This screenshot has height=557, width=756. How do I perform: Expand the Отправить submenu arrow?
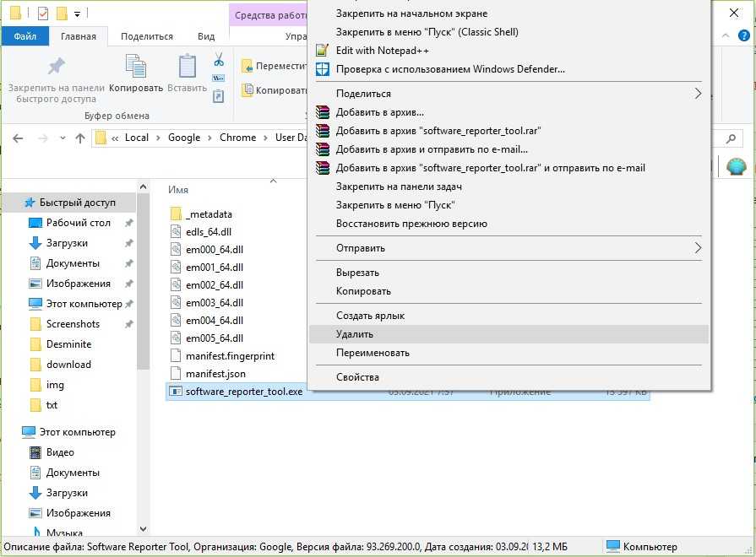(x=698, y=248)
